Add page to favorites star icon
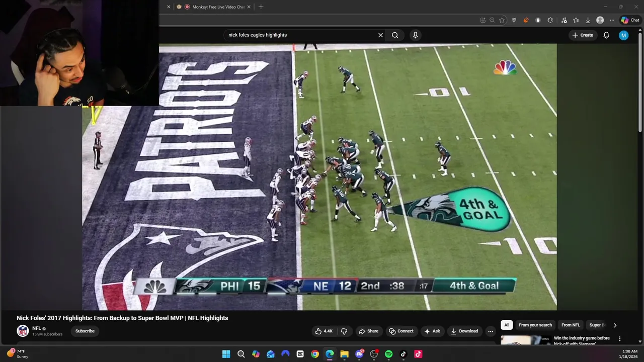 point(502,20)
